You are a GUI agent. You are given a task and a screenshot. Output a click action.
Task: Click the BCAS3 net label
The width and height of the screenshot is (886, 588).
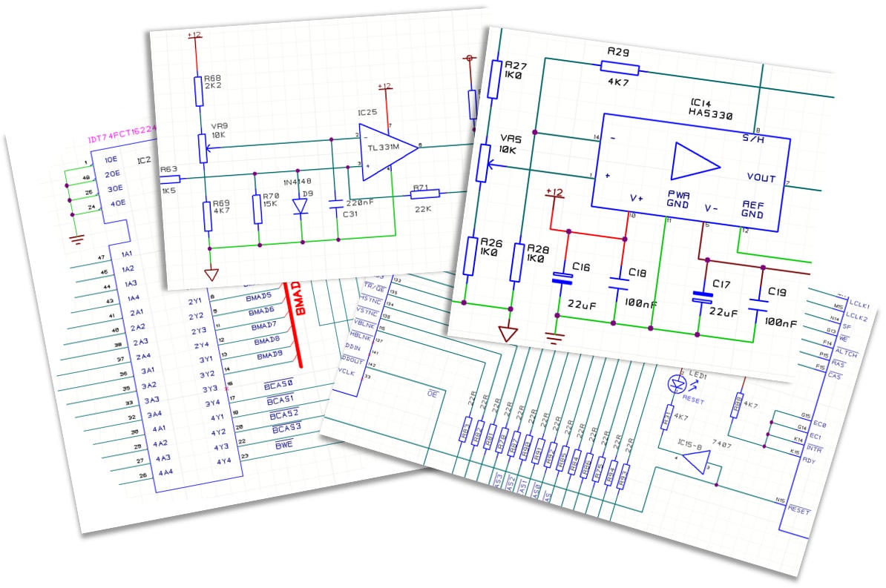pos(287,428)
